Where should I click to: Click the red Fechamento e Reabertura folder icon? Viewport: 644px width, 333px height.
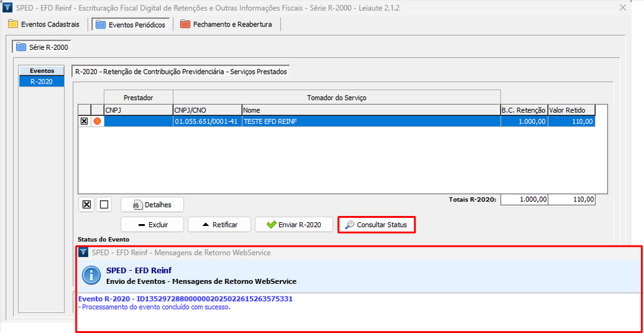[185, 25]
